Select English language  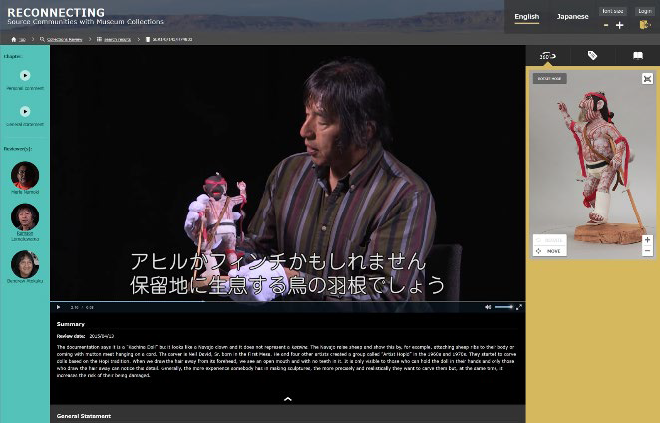click(x=525, y=16)
